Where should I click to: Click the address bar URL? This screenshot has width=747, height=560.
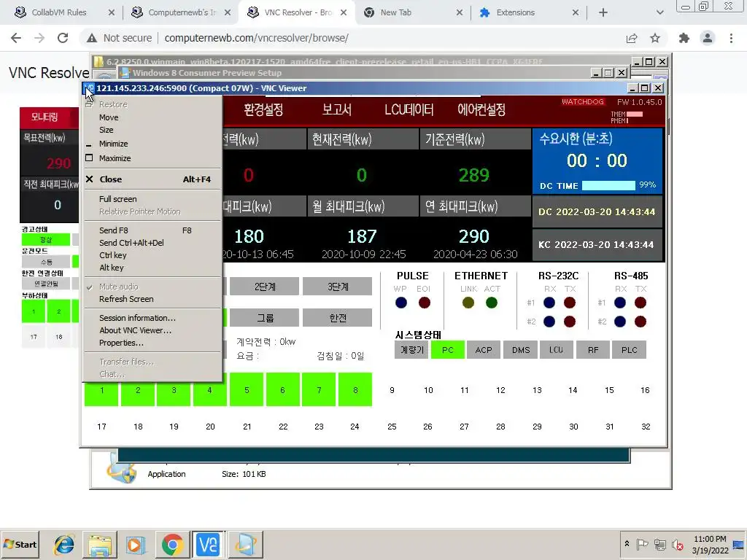pos(256,38)
